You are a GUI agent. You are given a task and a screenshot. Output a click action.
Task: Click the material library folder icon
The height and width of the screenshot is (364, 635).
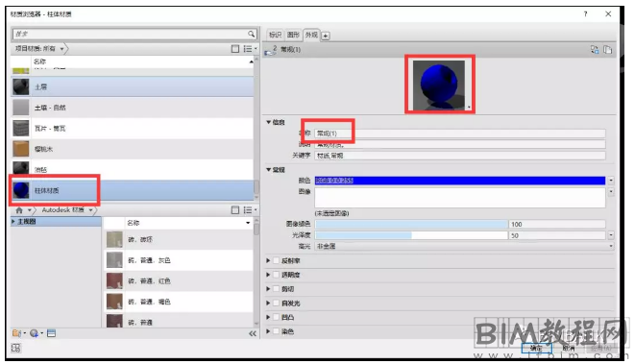pos(16,333)
